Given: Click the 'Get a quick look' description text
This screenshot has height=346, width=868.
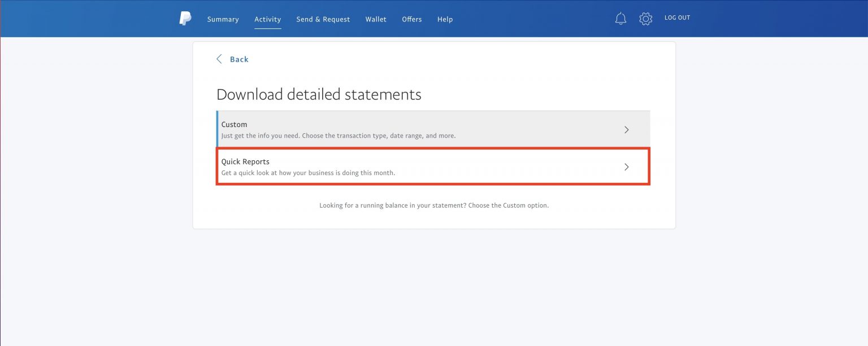Looking at the screenshot, I should pos(308,173).
